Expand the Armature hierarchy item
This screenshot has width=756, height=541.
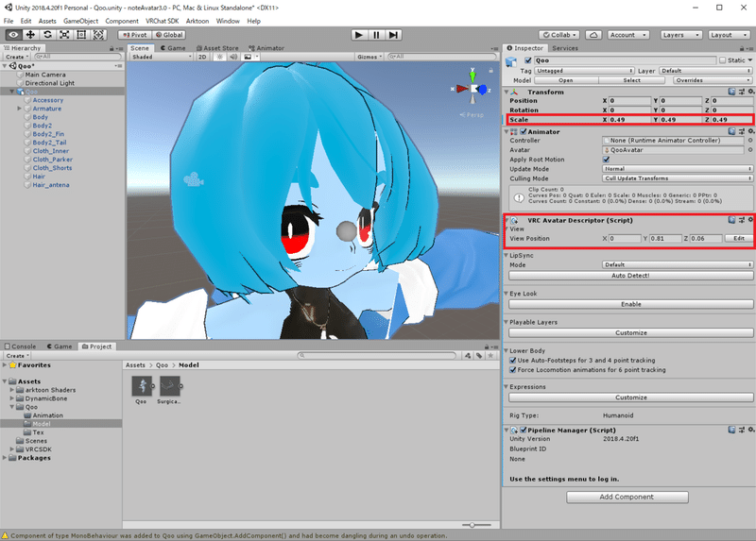point(19,109)
